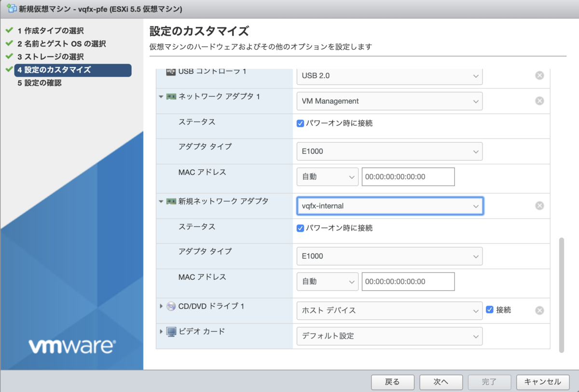Image resolution: width=579 pixels, height=392 pixels.
Task: Select step 5 設定の確認
Action: [x=39, y=83]
